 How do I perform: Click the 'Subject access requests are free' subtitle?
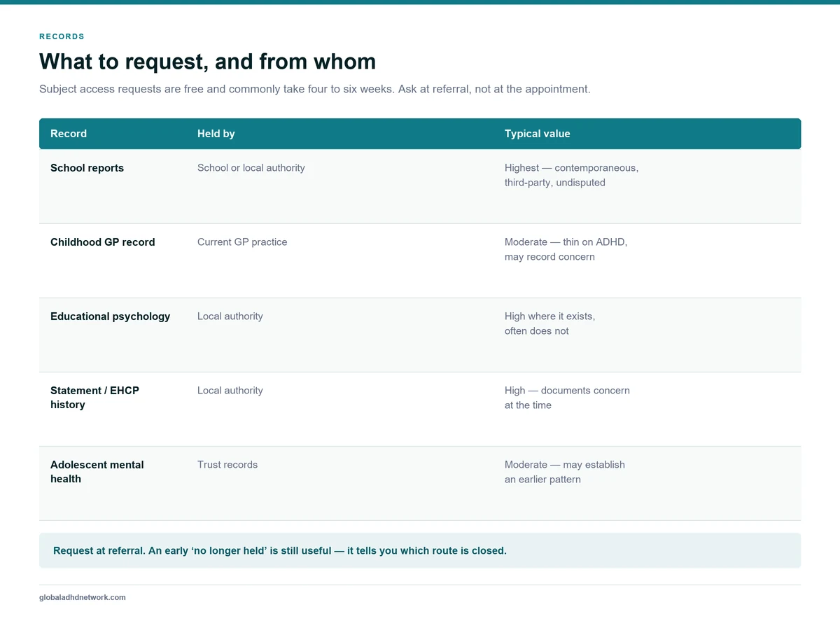(315, 90)
